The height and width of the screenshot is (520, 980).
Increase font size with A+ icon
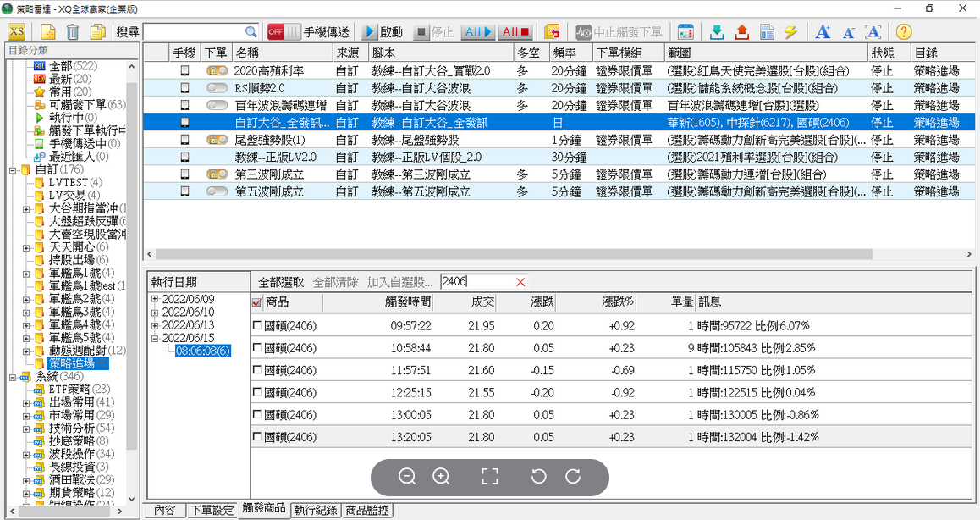pos(822,32)
